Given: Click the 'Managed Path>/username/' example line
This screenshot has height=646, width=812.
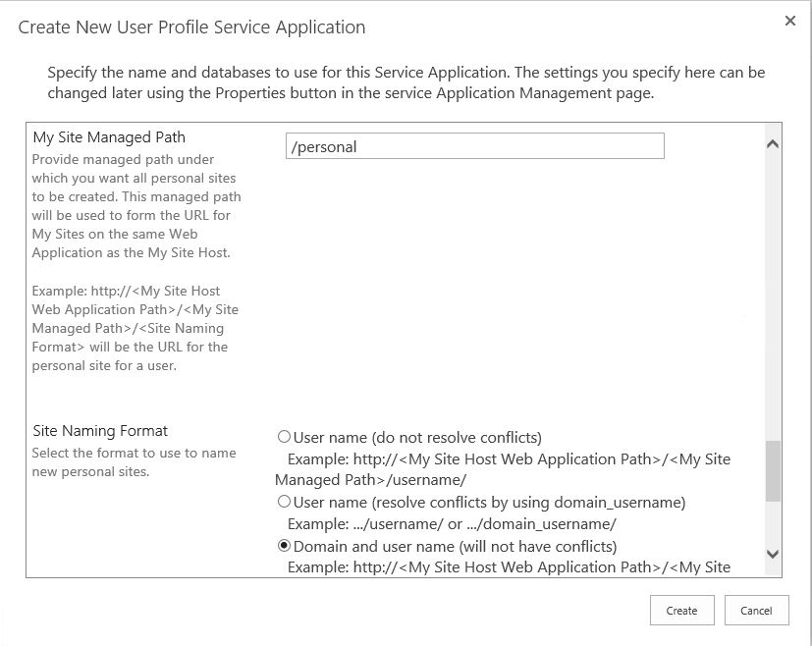Looking at the screenshot, I should point(370,480).
